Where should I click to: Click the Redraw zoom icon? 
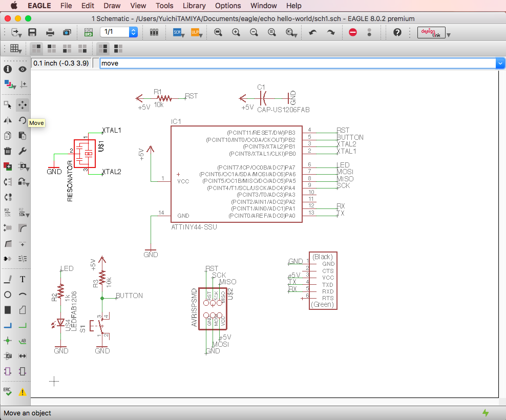272,32
